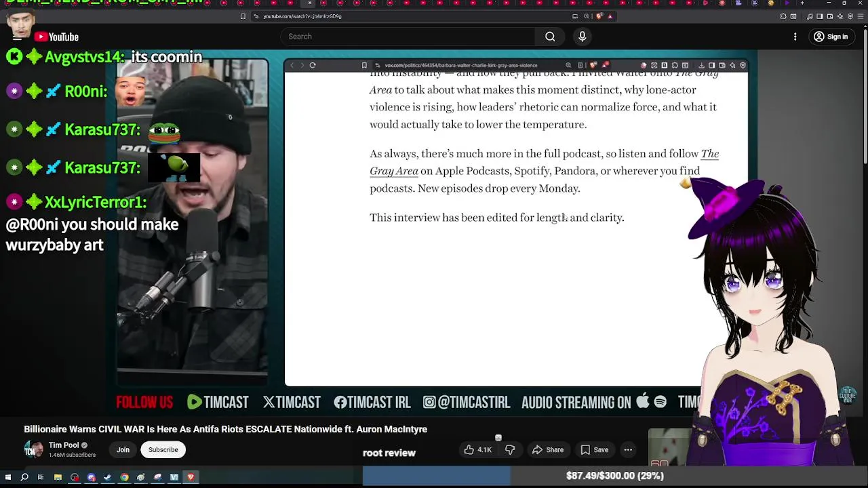
Task: Open Task View on the taskbar
Action: click(41, 477)
